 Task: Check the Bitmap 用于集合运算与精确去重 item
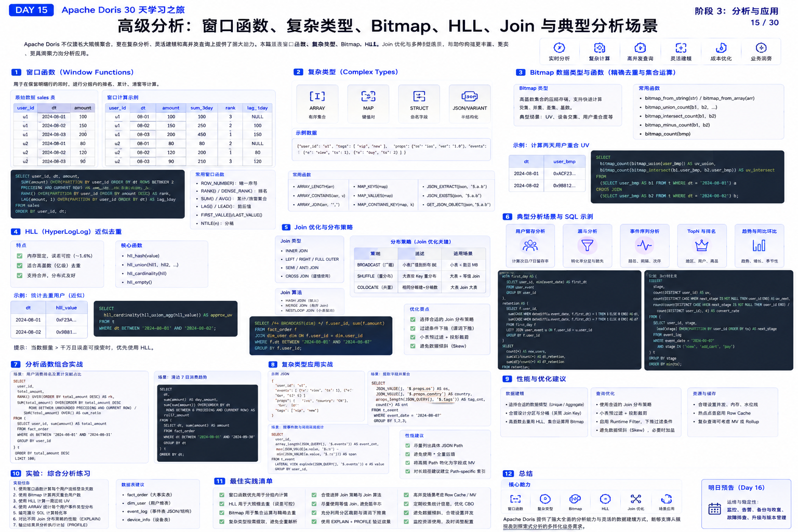coord(222,513)
